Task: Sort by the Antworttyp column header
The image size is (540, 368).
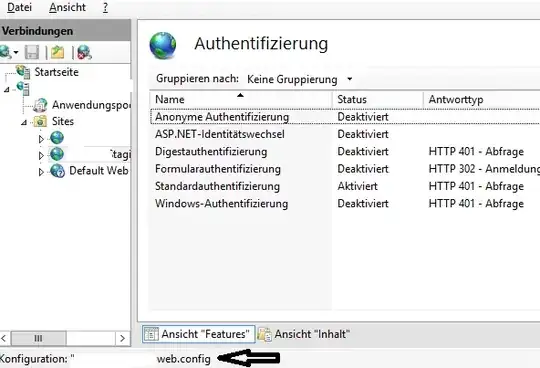Action: click(481, 99)
